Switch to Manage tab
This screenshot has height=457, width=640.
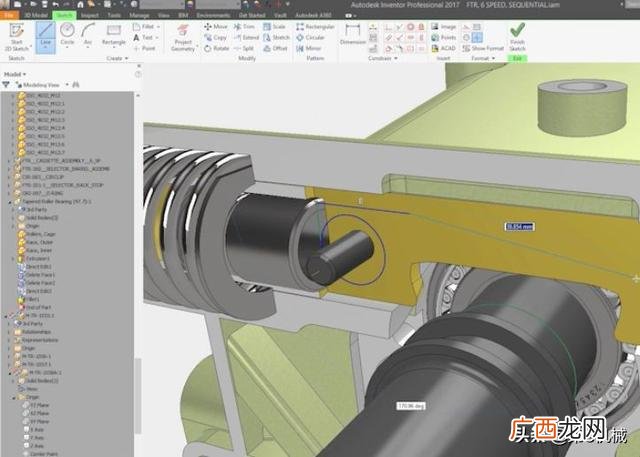139,16
